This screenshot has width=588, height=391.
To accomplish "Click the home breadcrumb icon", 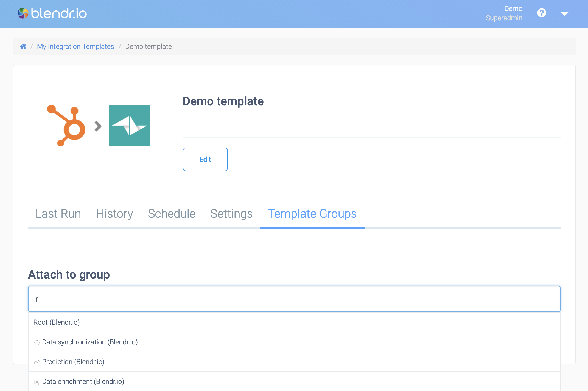I will point(22,46).
